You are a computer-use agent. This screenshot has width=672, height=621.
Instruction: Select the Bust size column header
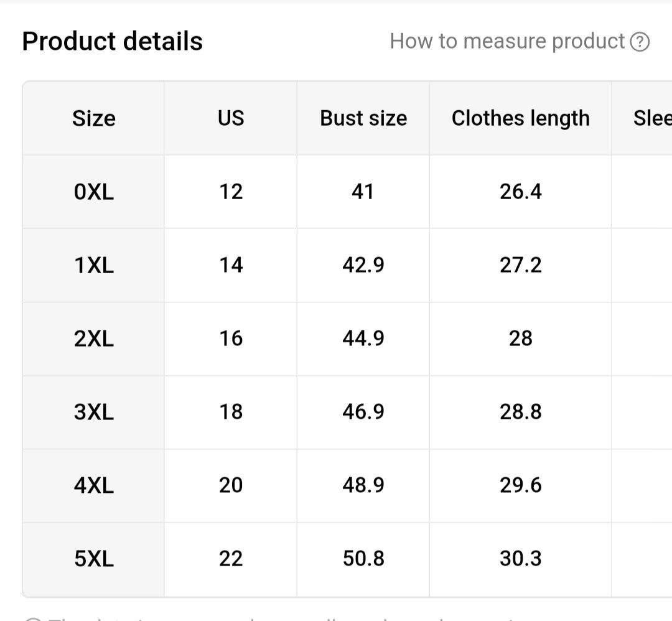click(x=363, y=118)
